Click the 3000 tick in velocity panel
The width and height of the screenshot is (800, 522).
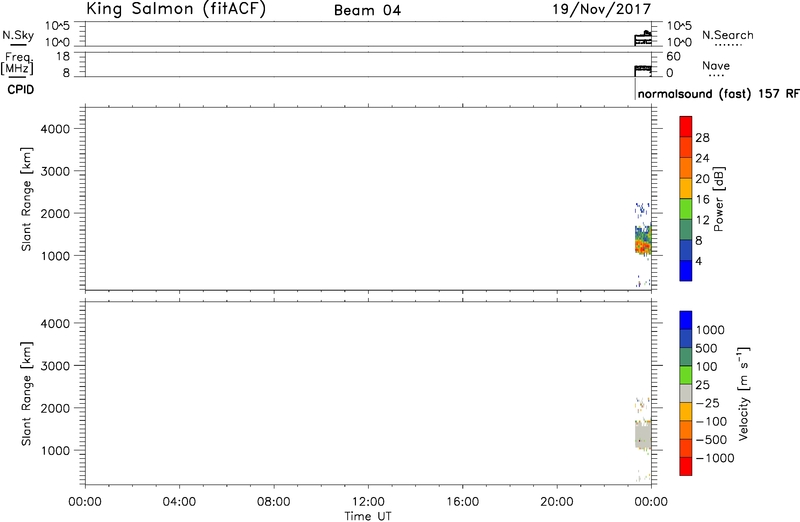(x=55, y=365)
